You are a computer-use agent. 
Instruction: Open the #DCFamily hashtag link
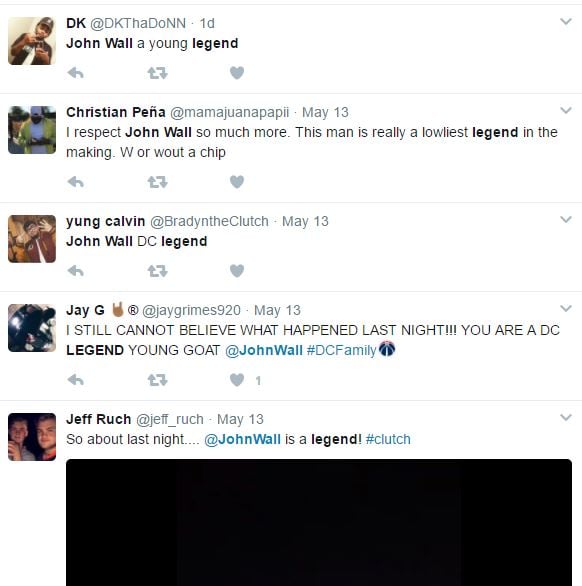click(x=341, y=350)
